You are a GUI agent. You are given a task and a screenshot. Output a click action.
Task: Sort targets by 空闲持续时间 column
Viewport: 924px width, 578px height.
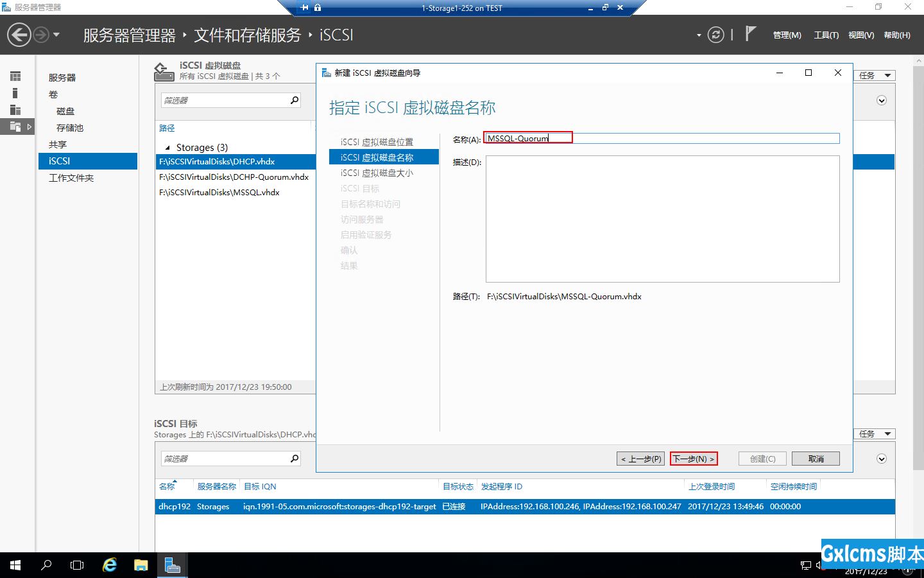794,487
